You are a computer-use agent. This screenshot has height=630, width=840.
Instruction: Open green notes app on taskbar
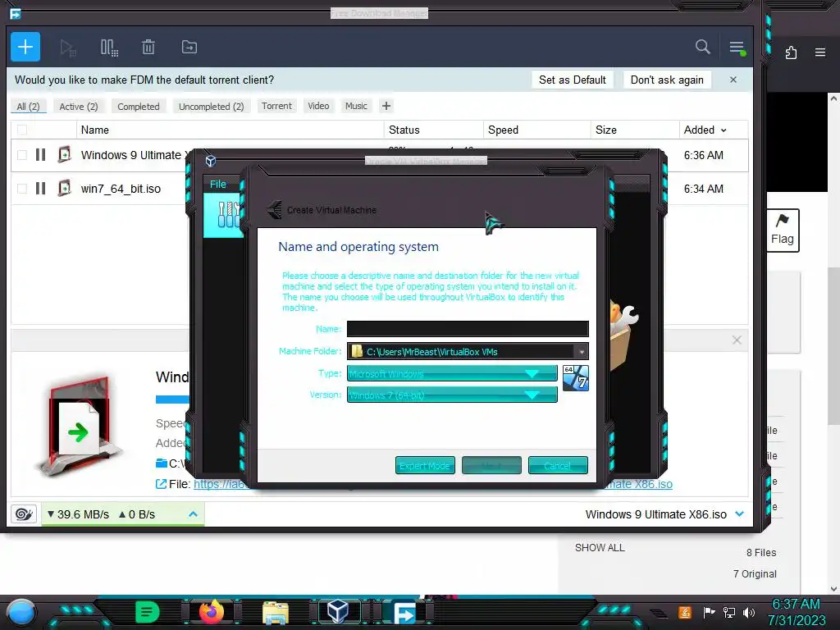[148, 612]
